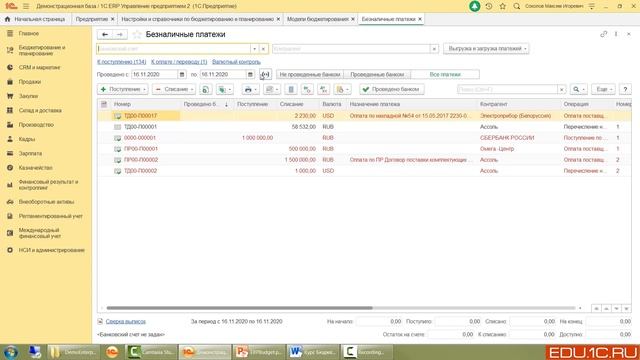Click the cancel posting icon
640x360 pixels.
point(324,89)
